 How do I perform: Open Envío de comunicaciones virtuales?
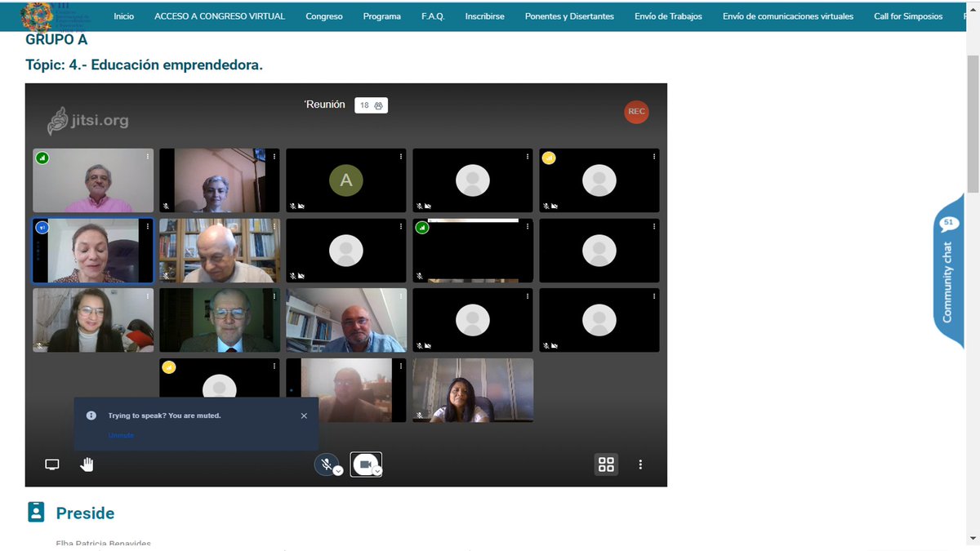pos(788,16)
